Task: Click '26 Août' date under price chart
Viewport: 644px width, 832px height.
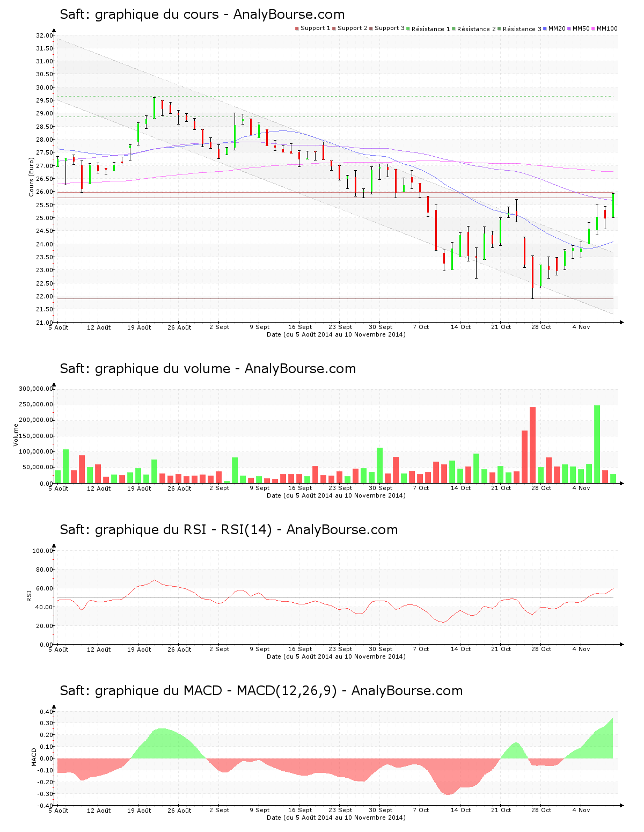Action: point(179,327)
